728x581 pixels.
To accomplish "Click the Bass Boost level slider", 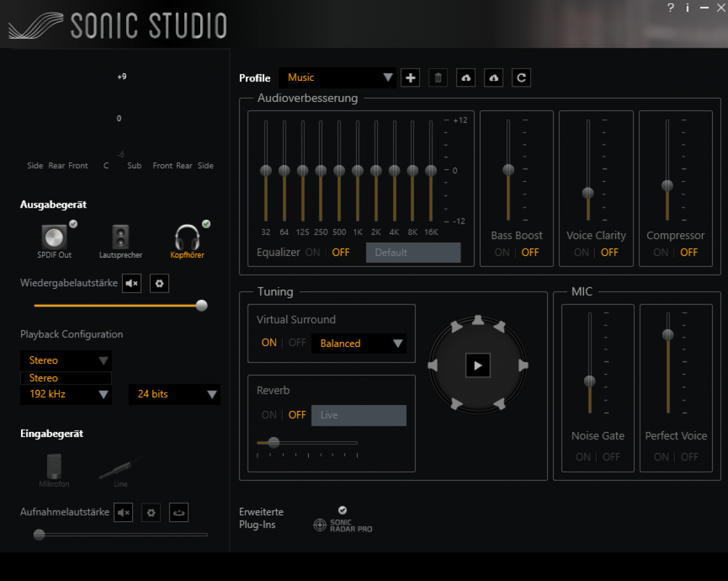I will pos(508,170).
